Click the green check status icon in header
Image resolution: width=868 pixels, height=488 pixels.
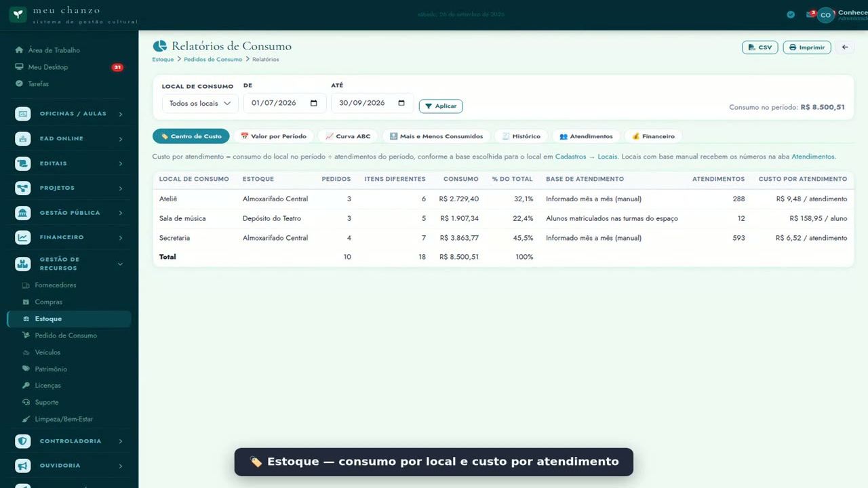(791, 14)
